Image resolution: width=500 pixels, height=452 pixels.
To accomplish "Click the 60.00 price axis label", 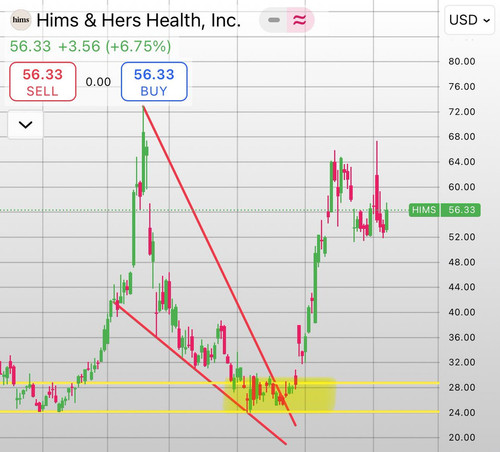I will click(462, 187).
